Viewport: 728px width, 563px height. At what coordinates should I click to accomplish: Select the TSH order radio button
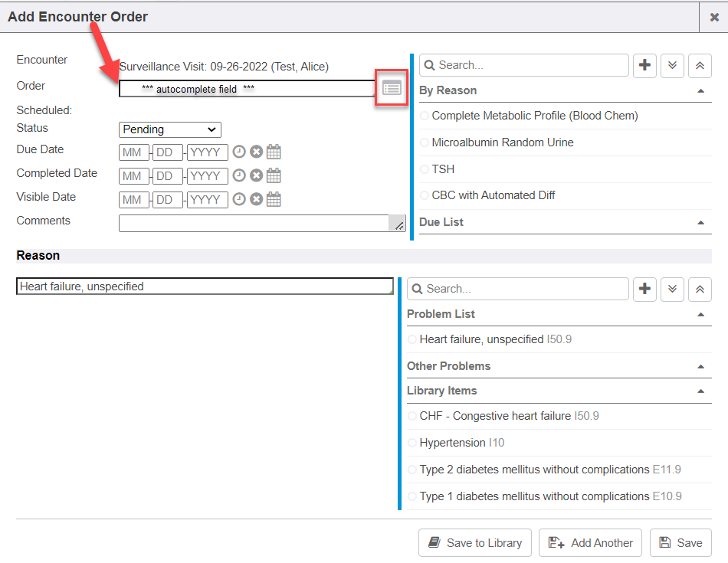tap(425, 169)
